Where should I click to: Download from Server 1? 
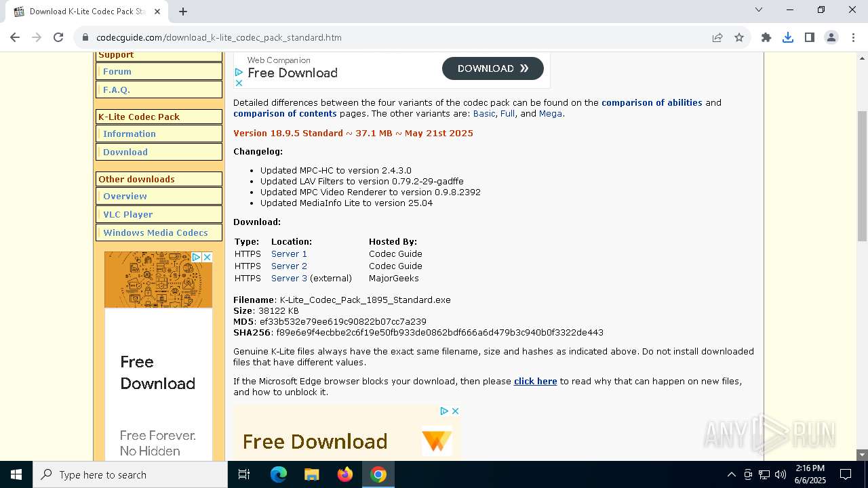289,253
